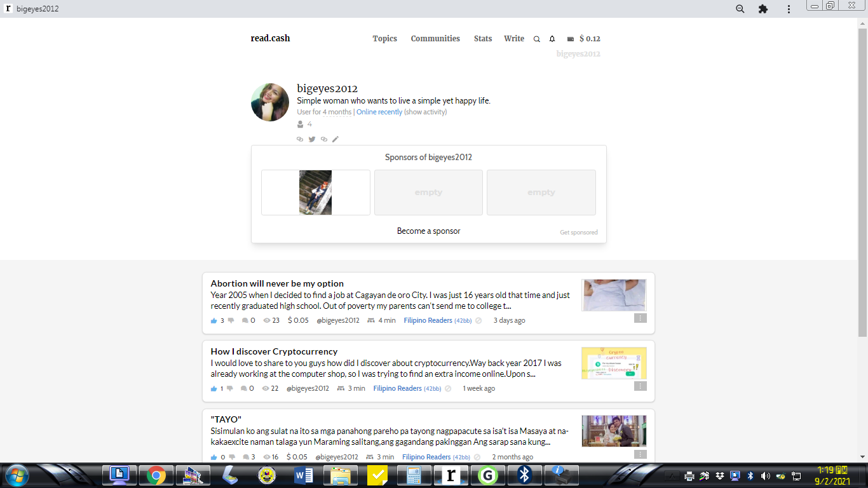Open the "TAYO" article title
Image resolution: width=868 pixels, height=488 pixels.
(226, 419)
